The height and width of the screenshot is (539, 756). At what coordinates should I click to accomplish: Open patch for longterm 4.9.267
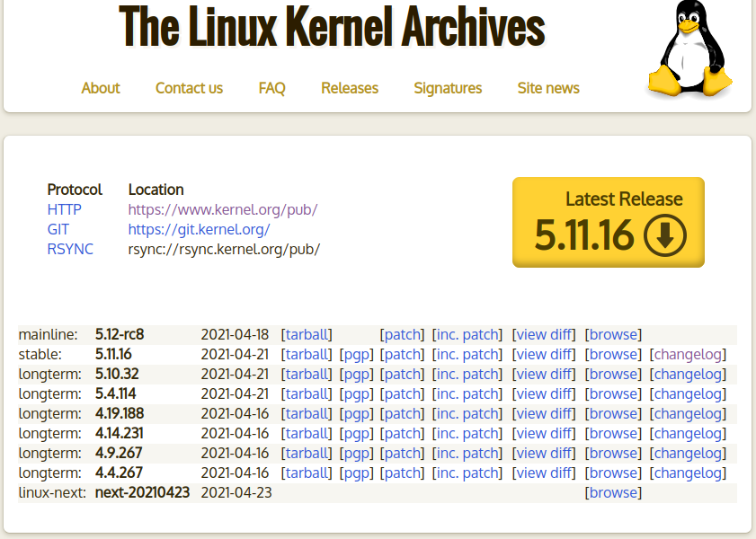pos(402,453)
